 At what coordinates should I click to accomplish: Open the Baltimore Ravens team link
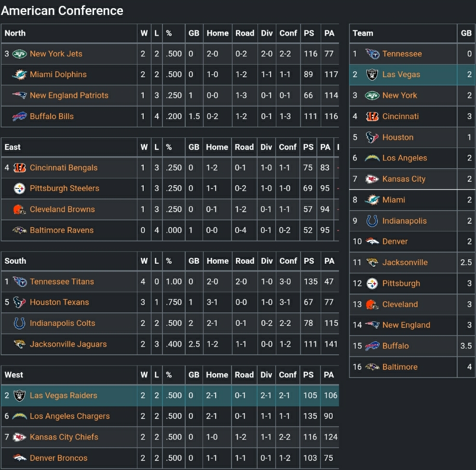62,230
